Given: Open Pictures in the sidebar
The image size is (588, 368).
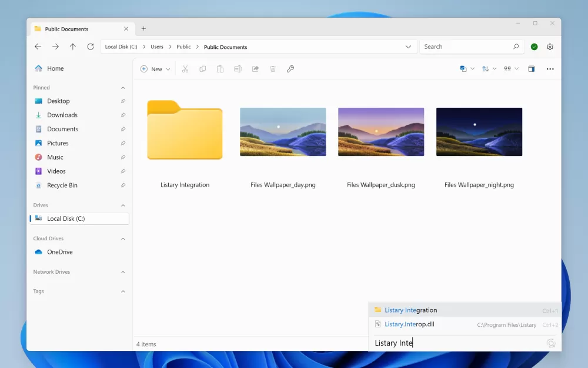Looking at the screenshot, I should pyautogui.click(x=79, y=143).
